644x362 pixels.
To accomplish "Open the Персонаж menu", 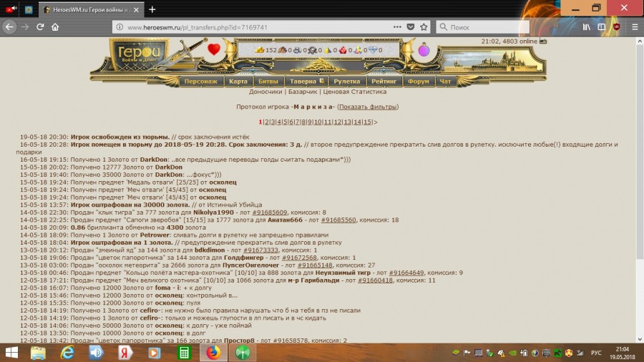I will [200, 82].
